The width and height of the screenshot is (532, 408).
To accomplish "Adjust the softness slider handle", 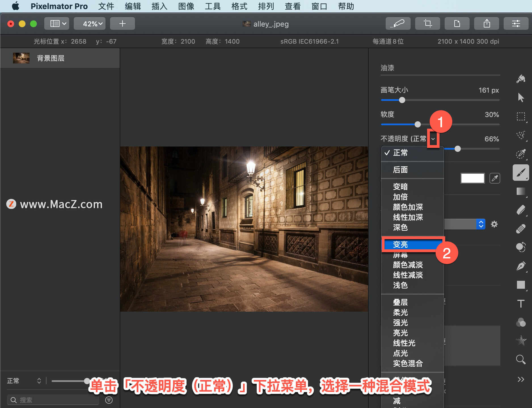I will (418, 124).
